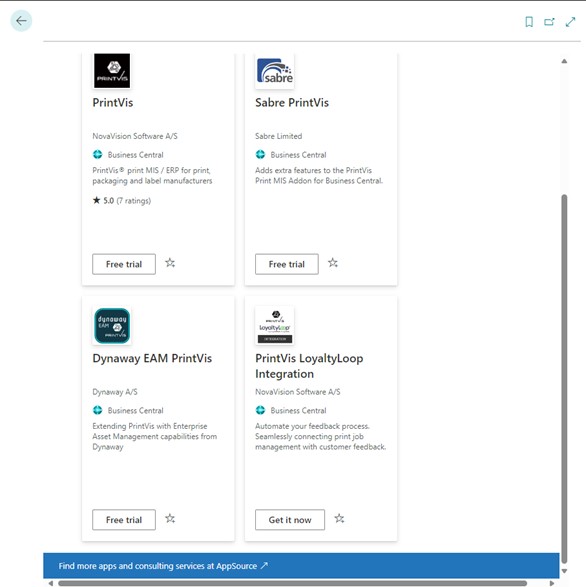
Task: Click NovaVision Software A/S on LoyaltyLoop card
Action: click(x=298, y=392)
